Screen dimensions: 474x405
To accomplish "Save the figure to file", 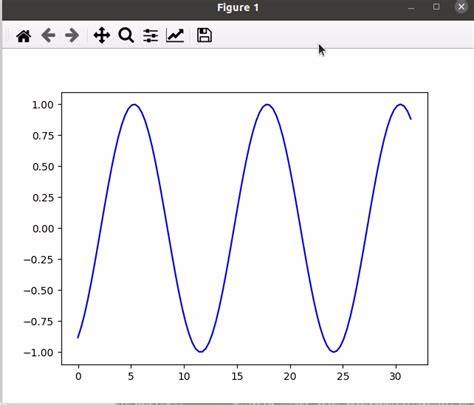I will (204, 35).
